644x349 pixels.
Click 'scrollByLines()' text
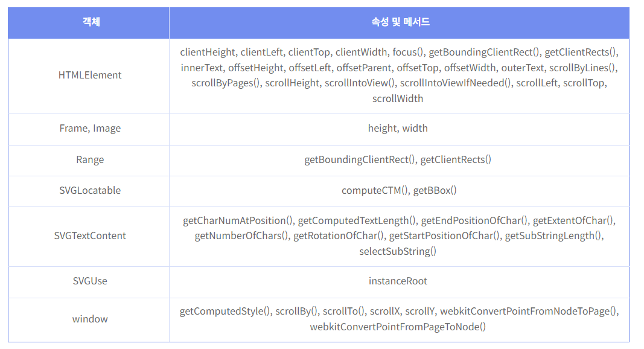point(583,68)
